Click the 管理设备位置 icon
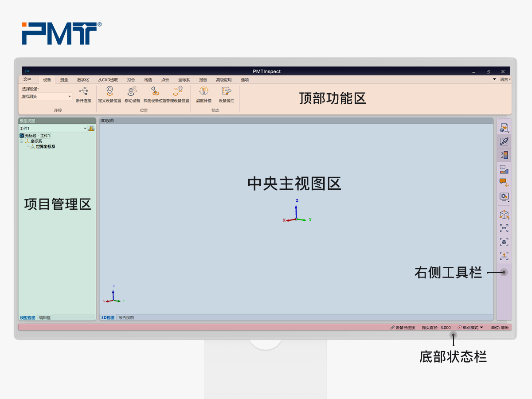Image resolution: width=532 pixels, height=399 pixels. (178, 91)
